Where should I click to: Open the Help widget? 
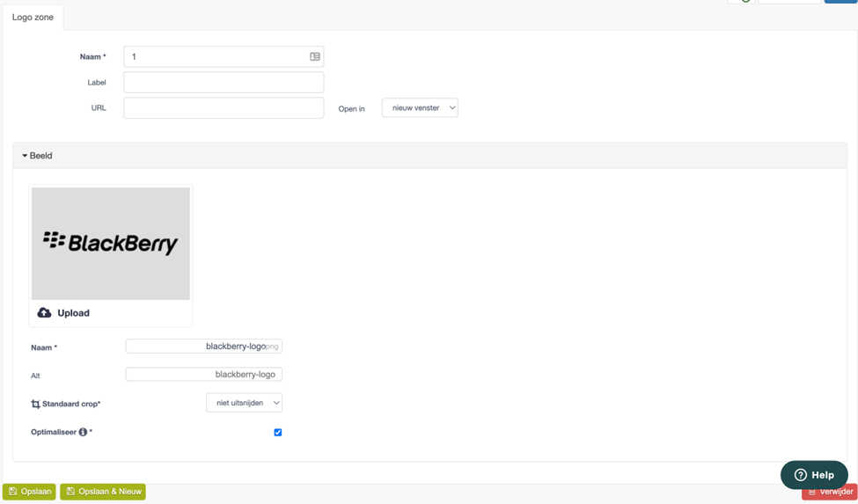point(814,474)
